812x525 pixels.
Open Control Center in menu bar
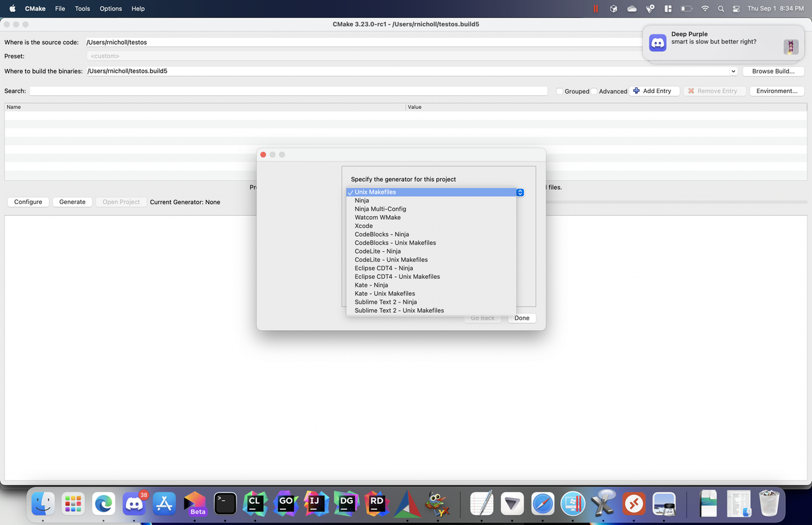pos(736,9)
